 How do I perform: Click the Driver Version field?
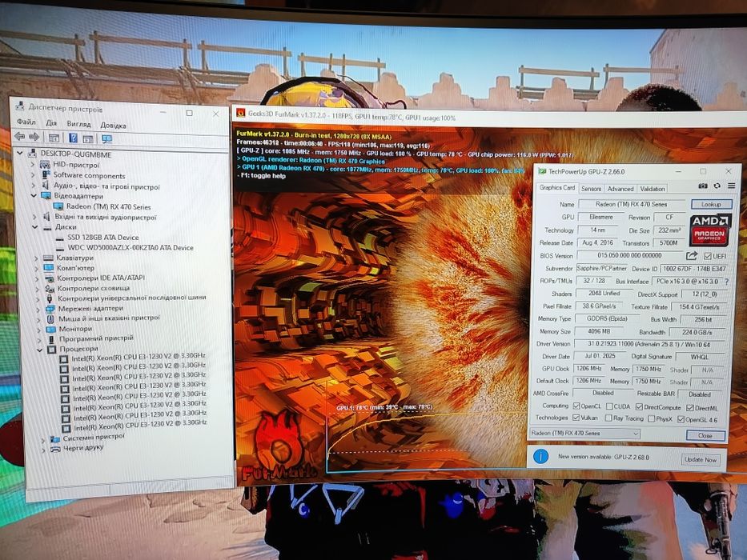pos(650,344)
